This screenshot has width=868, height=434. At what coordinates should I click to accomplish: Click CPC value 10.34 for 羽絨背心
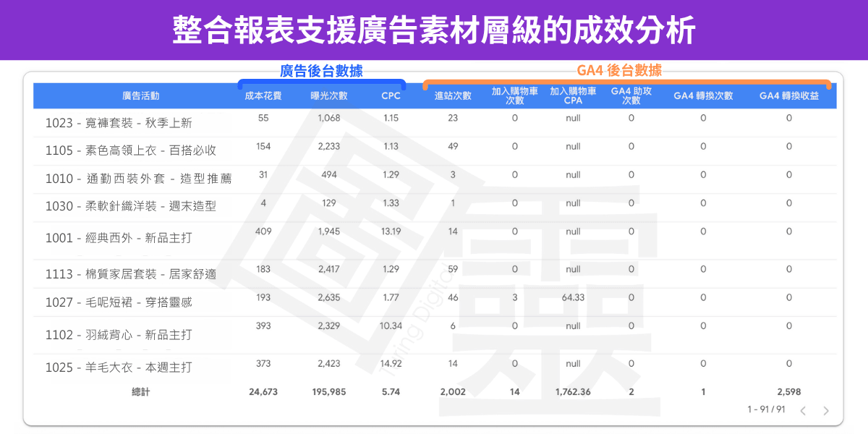(x=391, y=326)
